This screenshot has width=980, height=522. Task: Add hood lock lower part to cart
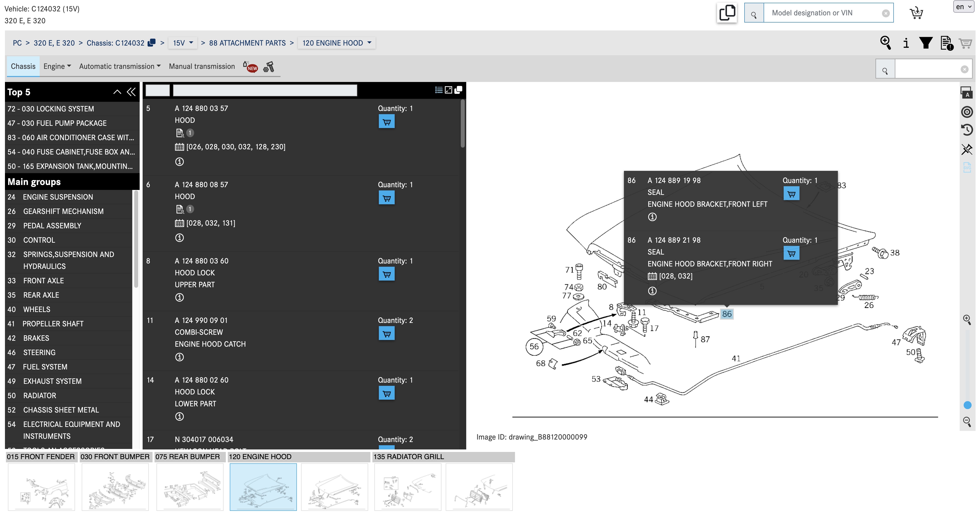387,393
